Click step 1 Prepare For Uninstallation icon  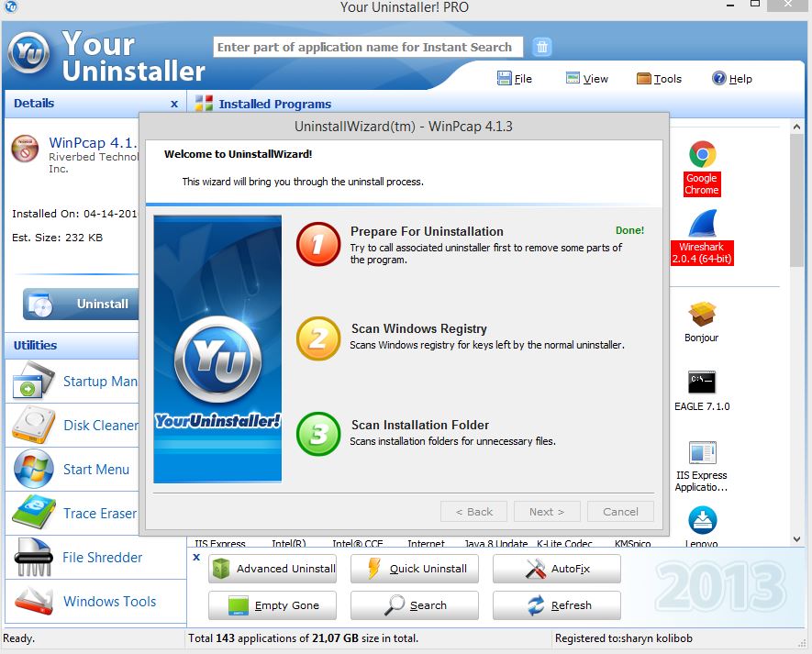[x=318, y=244]
